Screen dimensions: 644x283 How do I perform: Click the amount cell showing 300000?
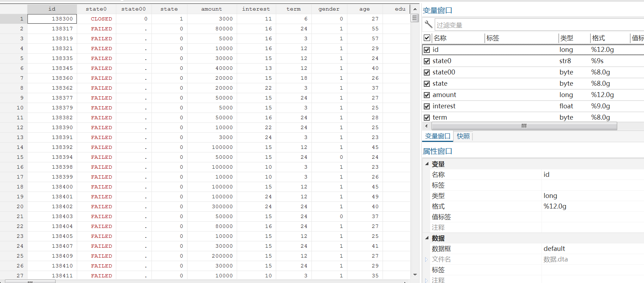212,206
